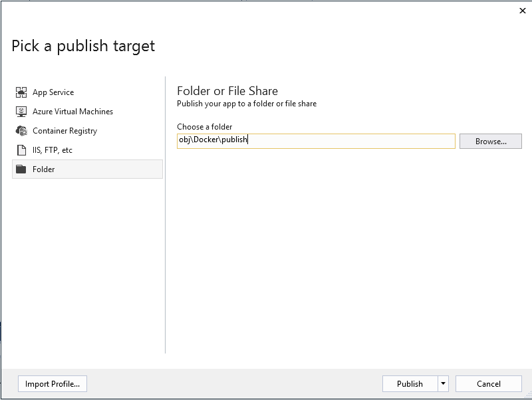Screen dimensions: 532x400
Task: Click the Container Registry icon
Action: (21, 131)
